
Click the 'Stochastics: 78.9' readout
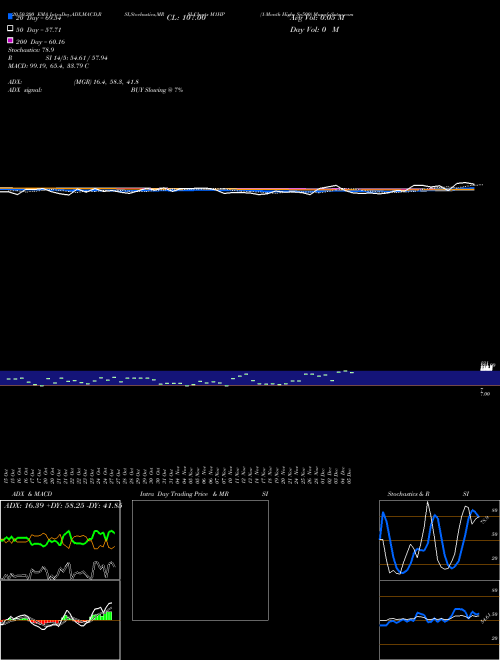pos(31,50)
